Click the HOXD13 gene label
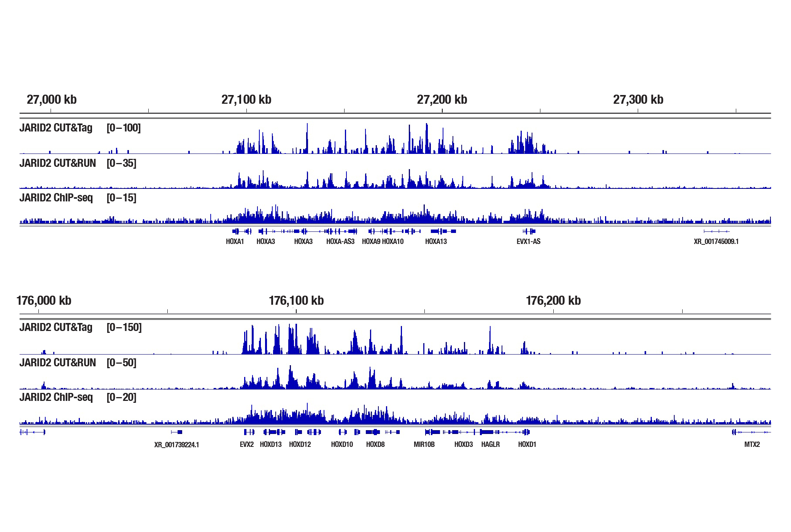 [x=271, y=445]
